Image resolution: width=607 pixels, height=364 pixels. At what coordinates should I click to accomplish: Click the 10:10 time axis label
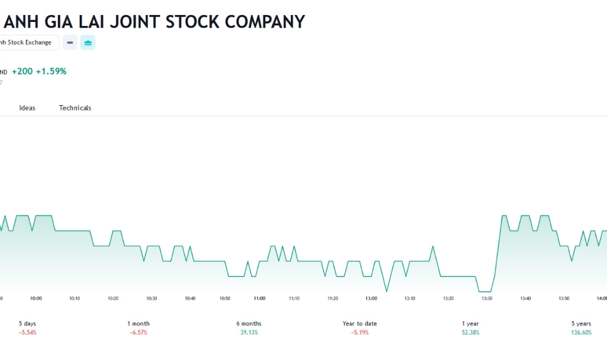point(75,298)
